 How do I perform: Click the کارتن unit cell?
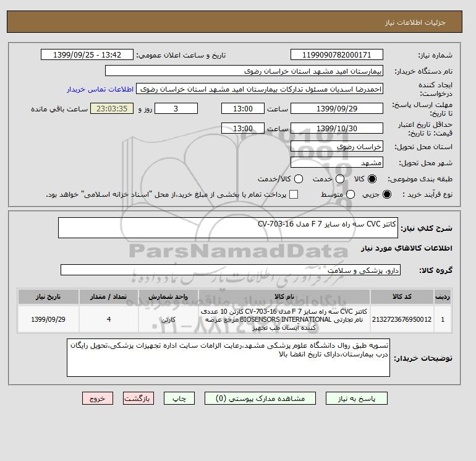[x=168, y=319]
